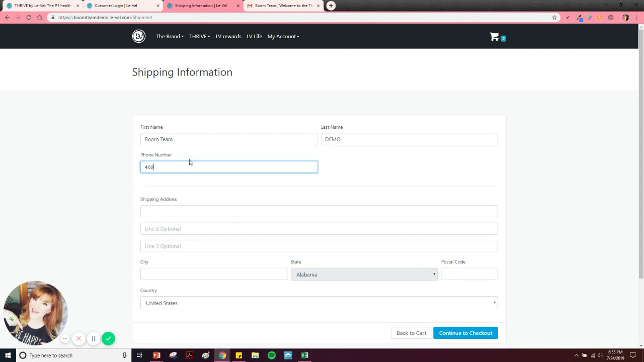This screenshot has width=644, height=362.
Task: Open the eyedropper color picker extension
Action: click(x=580, y=18)
